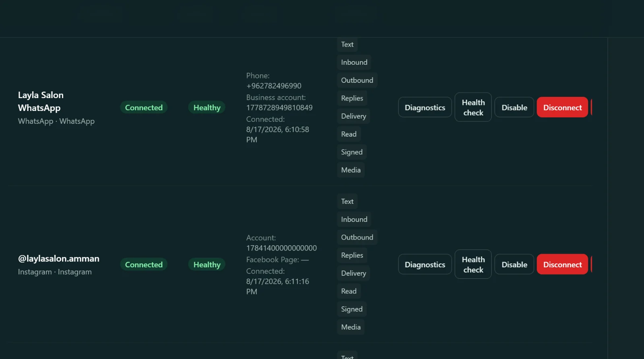Open Diagnostics for Layla Salon WhatsApp
Screen dimensions: 644x359
point(425,107)
